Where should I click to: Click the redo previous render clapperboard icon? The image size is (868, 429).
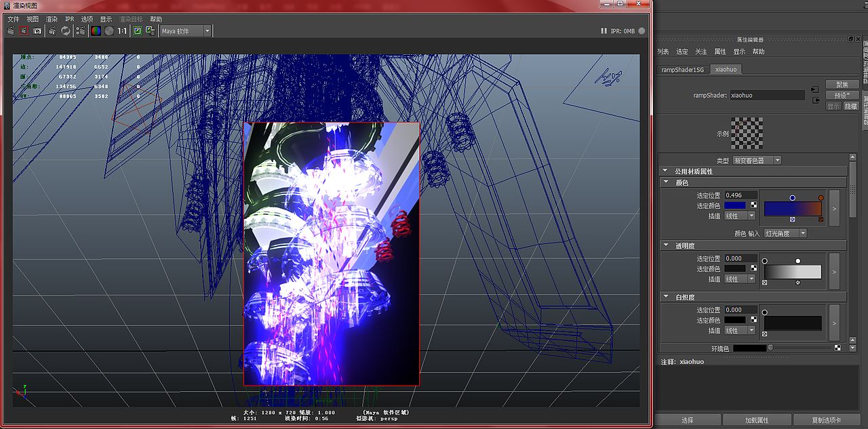click(x=11, y=30)
